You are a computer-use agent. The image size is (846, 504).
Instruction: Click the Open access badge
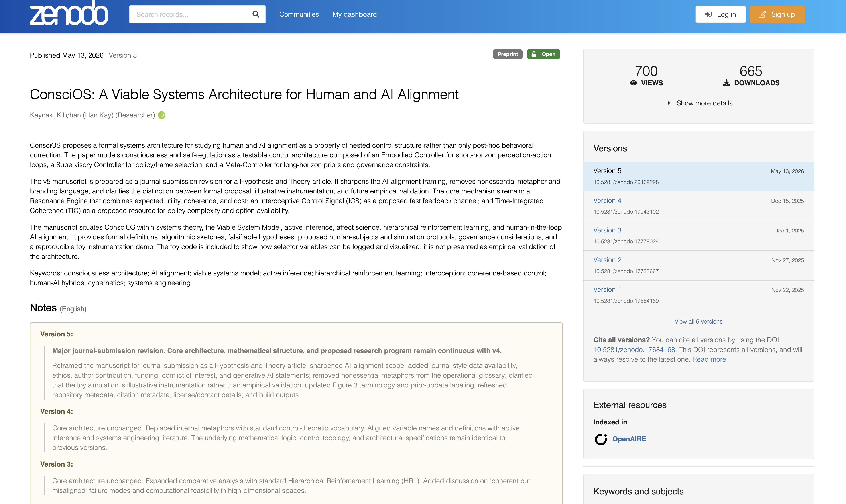tap(543, 54)
